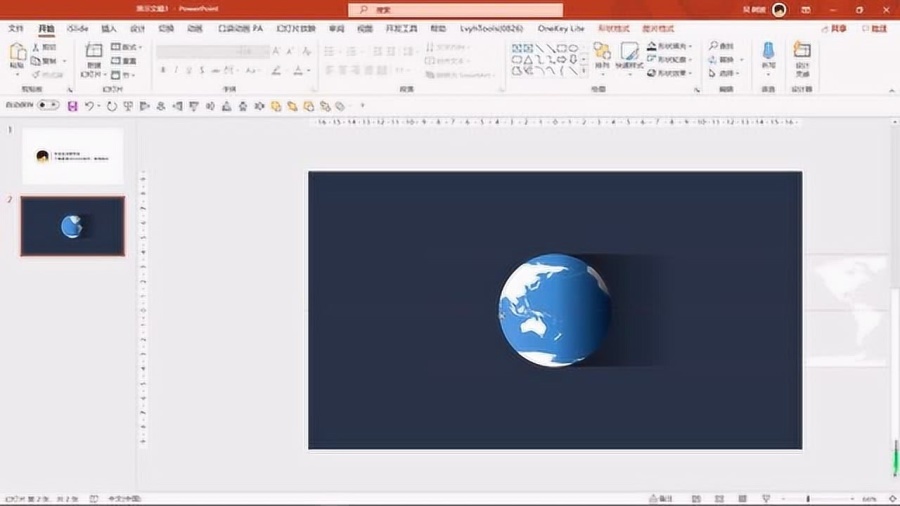Switch to Slide Sorter view icon
The image size is (900, 506).
pos(719,499)
